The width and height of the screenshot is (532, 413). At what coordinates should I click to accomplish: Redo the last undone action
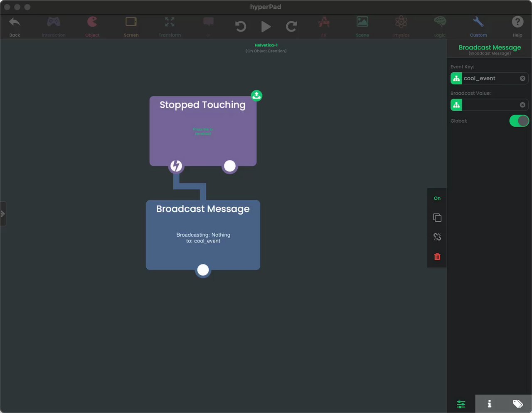coord(291,27)
